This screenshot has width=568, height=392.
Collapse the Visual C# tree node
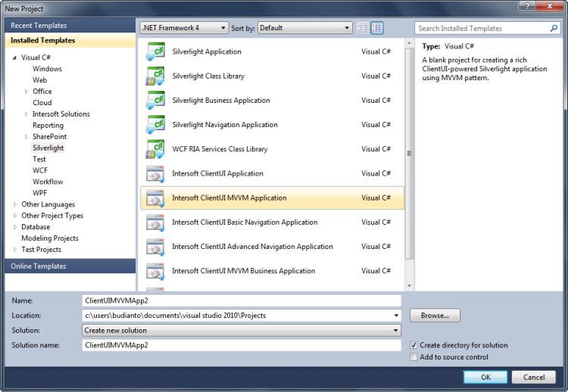[x=14, y=58]
